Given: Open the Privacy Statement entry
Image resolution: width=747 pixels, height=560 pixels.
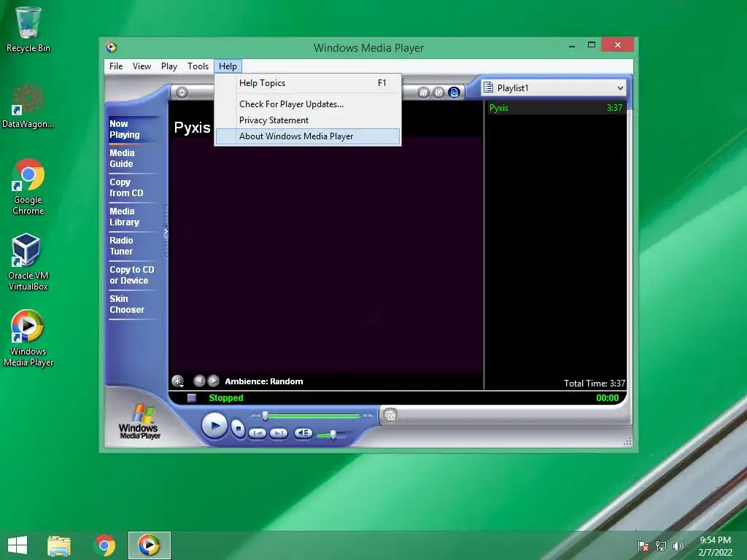Looking at the screenshot, I should 308,120.
